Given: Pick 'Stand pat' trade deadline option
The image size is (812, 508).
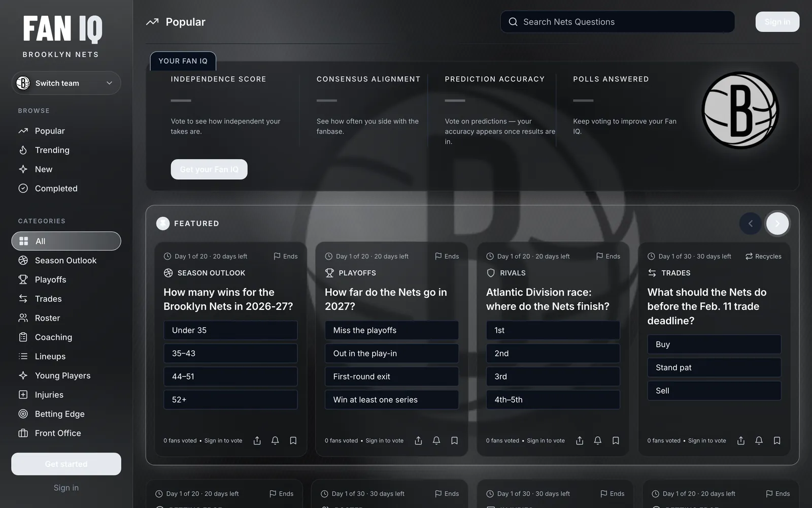Looking at the screenshot, I should [714, 367].
